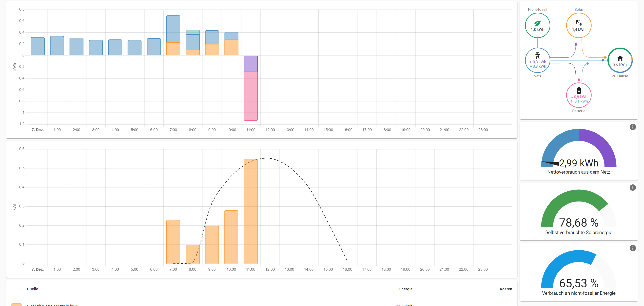The height and width of the screenshot is (306, 644).
Task: Click the green leaf Nicht-fossil icon
Action: 537,23
